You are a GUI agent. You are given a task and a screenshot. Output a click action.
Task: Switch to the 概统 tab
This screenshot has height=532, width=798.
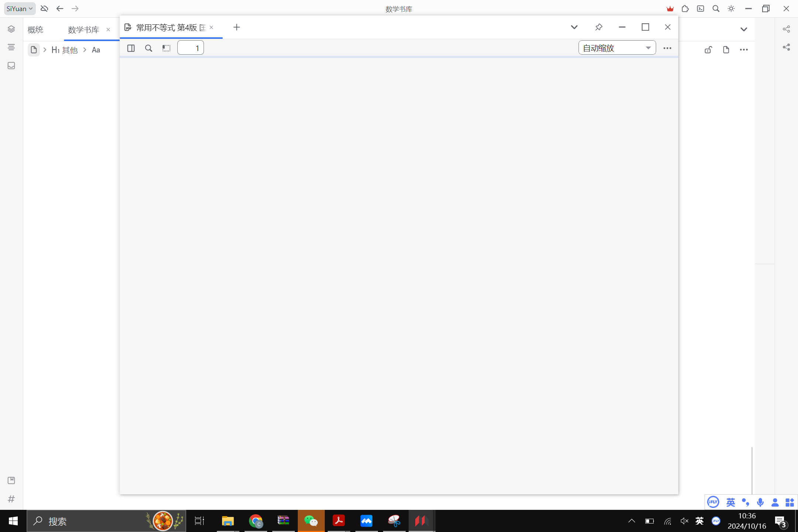point(35,30)
